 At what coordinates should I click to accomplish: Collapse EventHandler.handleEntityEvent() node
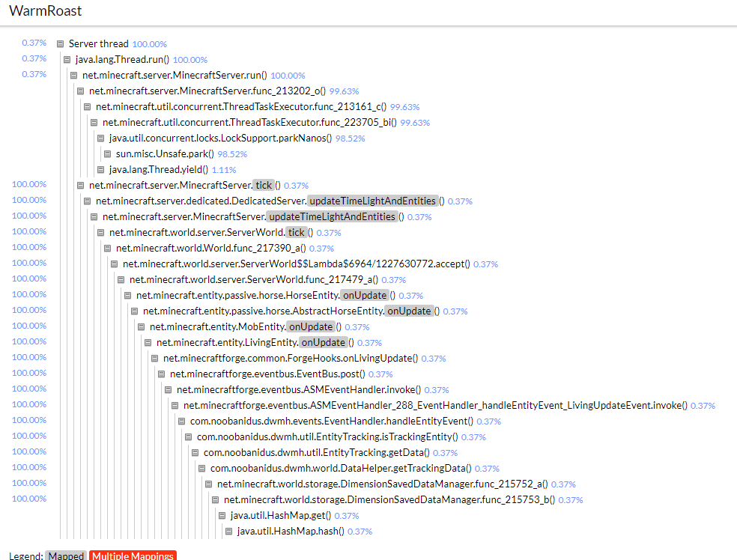click(181, 421)
